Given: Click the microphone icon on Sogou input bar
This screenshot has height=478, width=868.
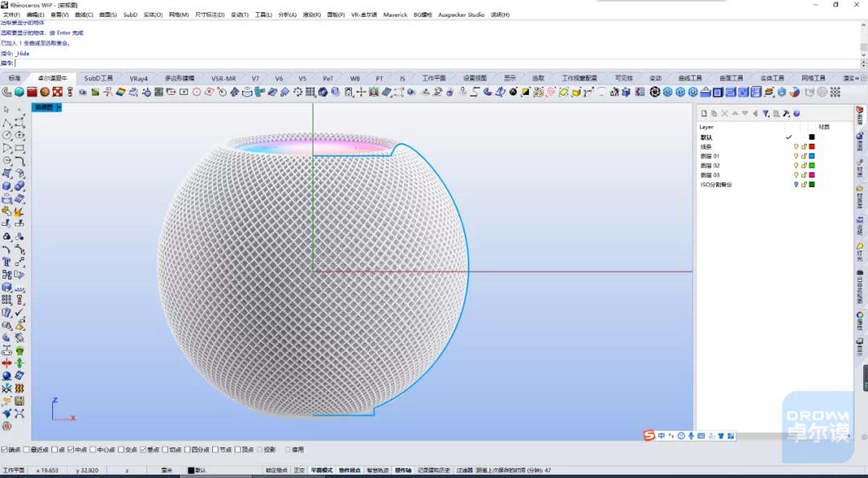Looking at the screenshot, I should pos(691,436).
